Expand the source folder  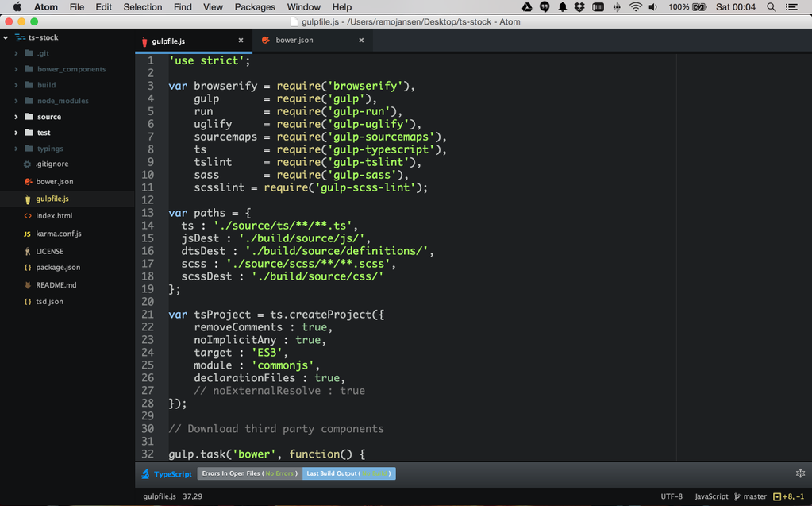click(x=16, y=117)
